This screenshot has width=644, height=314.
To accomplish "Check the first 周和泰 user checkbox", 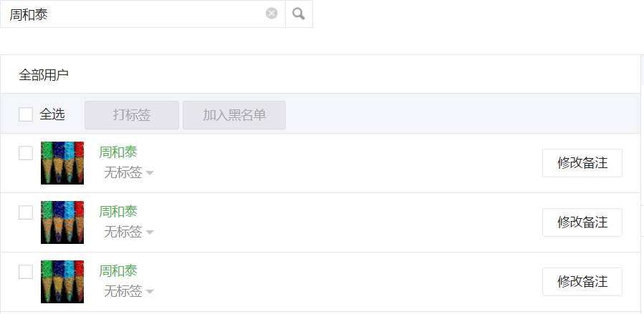I will pos(26,153).
